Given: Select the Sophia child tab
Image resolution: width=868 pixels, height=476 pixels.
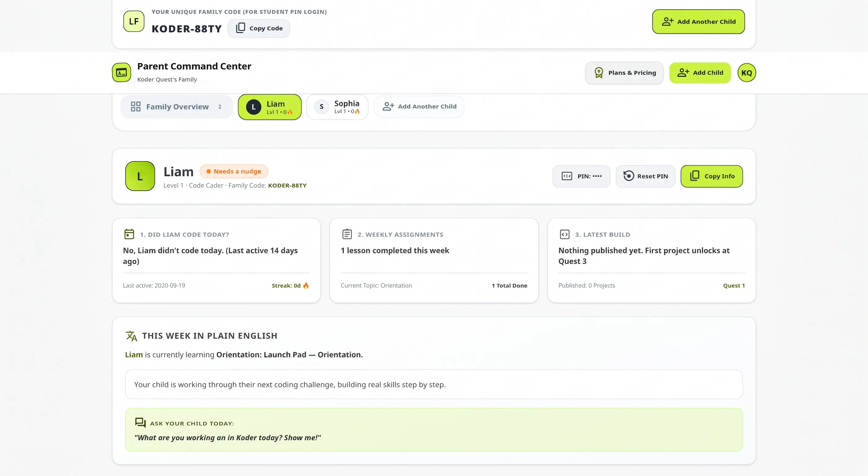Looking at the screenshot, I should pos(337,107).
